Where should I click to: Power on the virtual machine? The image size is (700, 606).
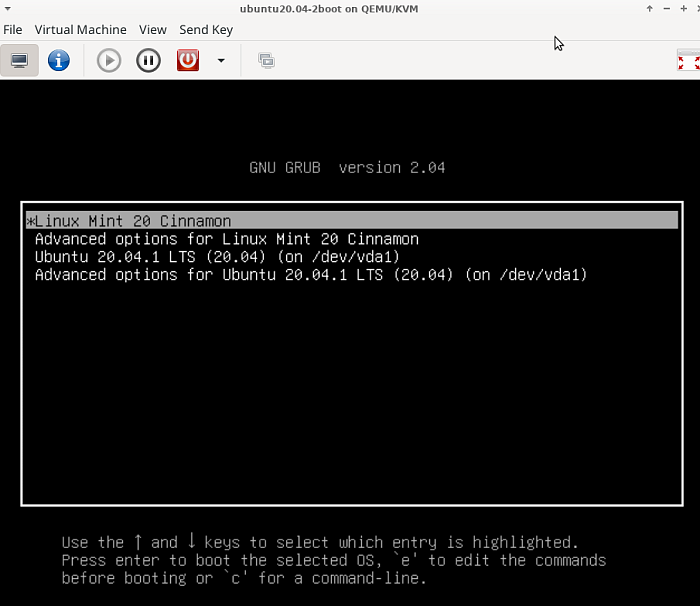coord(108,60)
